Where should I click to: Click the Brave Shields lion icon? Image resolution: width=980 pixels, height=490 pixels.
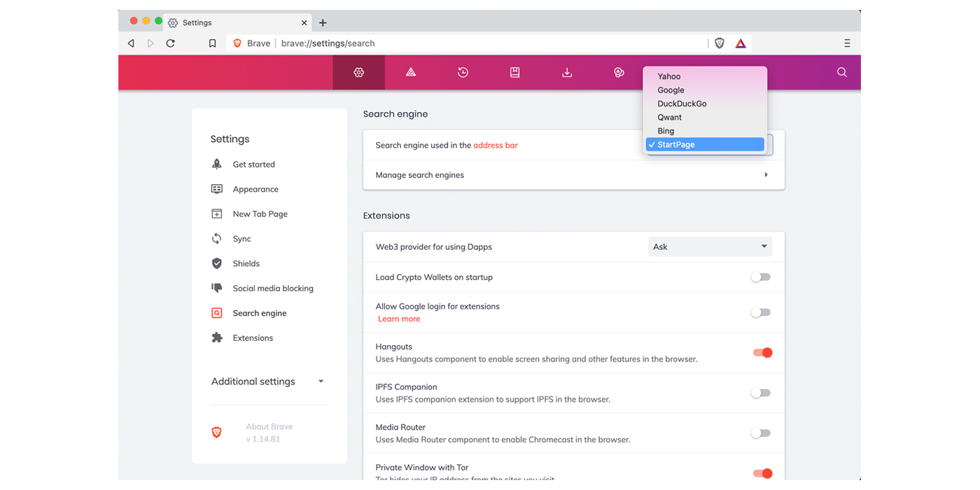tap(719, 43)
